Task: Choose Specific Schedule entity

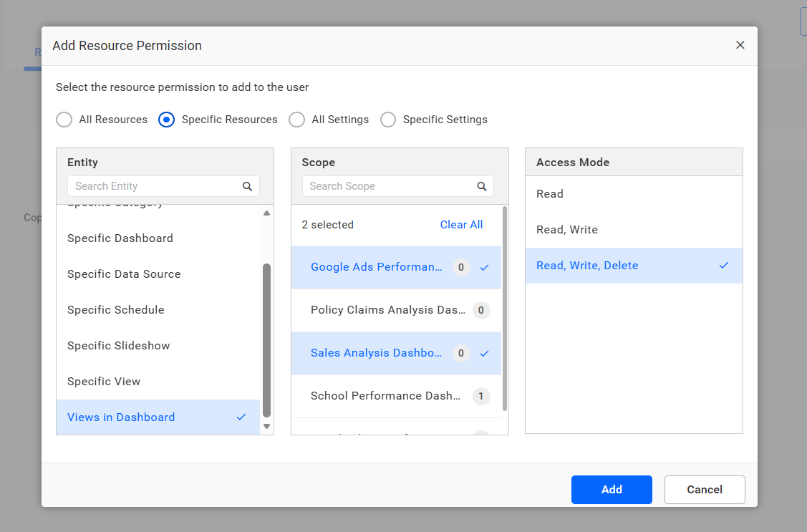Action: click(158, 310)
